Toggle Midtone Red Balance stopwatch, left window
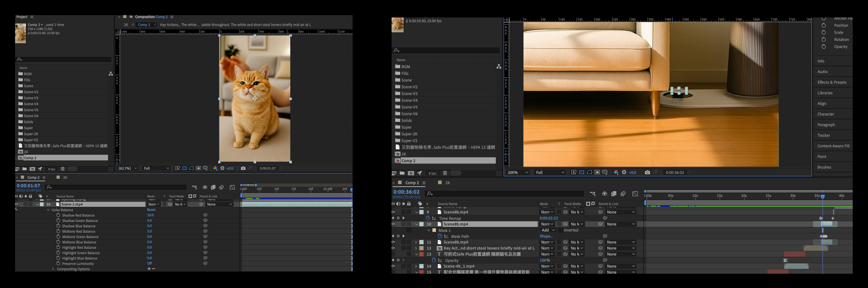 pyautogui.click(x=58, y=231)
